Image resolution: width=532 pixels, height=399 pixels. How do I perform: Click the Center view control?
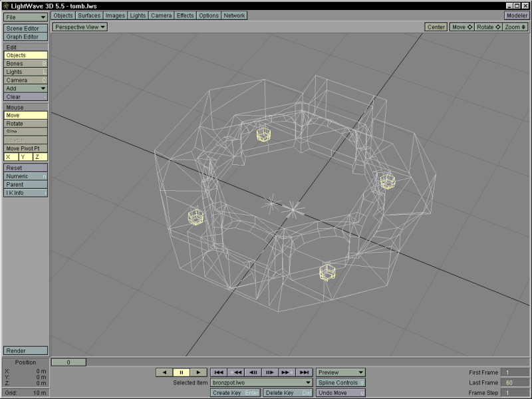[x=437, y=27]
